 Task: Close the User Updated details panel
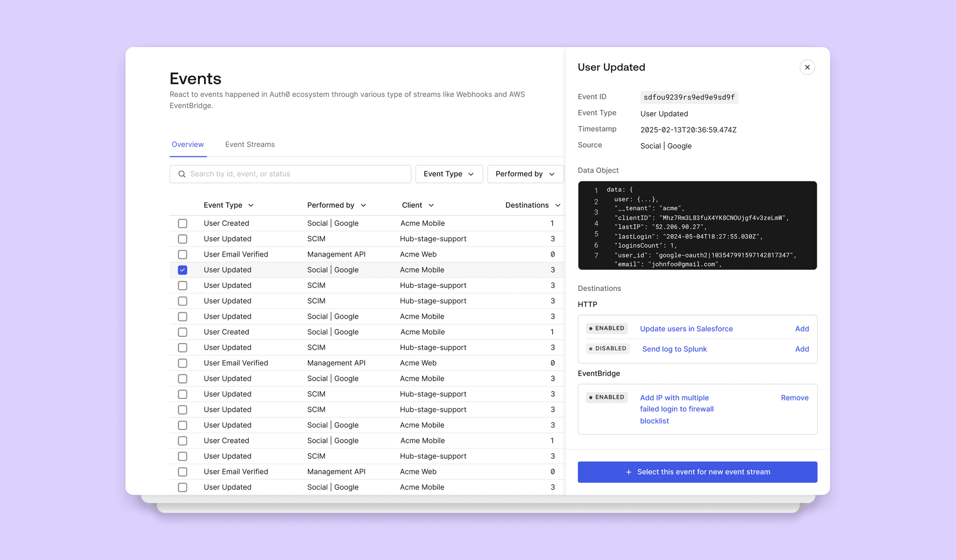pos(807,67)
